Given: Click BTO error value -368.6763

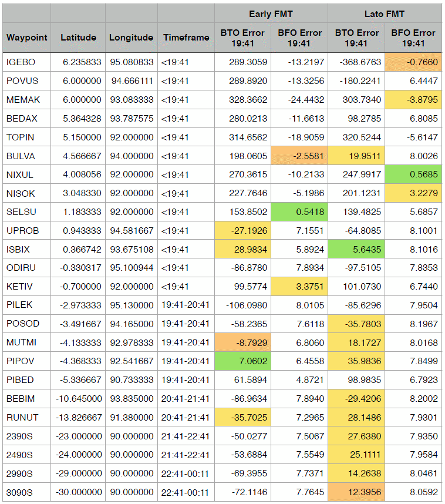Looking at the screenshot, I should coord(360,62).
